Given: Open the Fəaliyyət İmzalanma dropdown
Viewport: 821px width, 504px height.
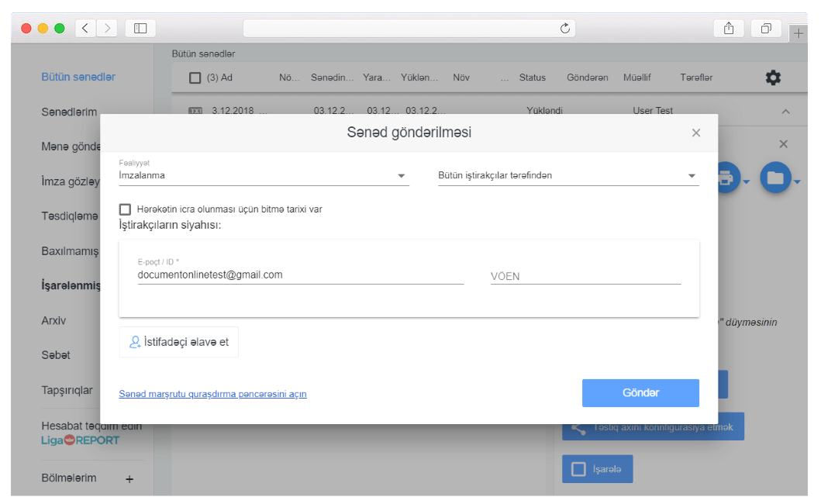Looking at the screenshot, I should click(264, 176).
